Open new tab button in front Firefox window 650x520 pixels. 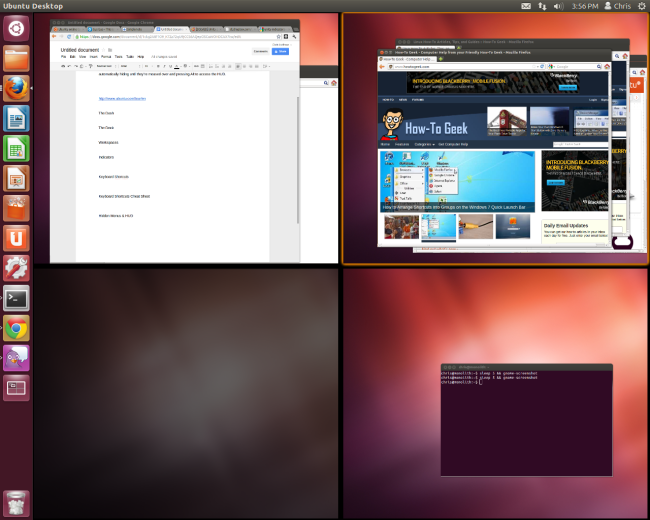click(441, 59)
